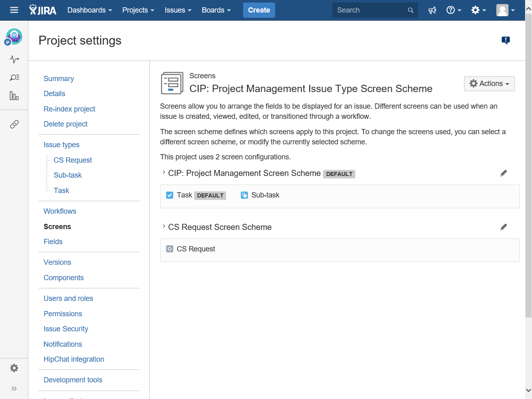Open the issue search list icon

[x=14, y=77]
